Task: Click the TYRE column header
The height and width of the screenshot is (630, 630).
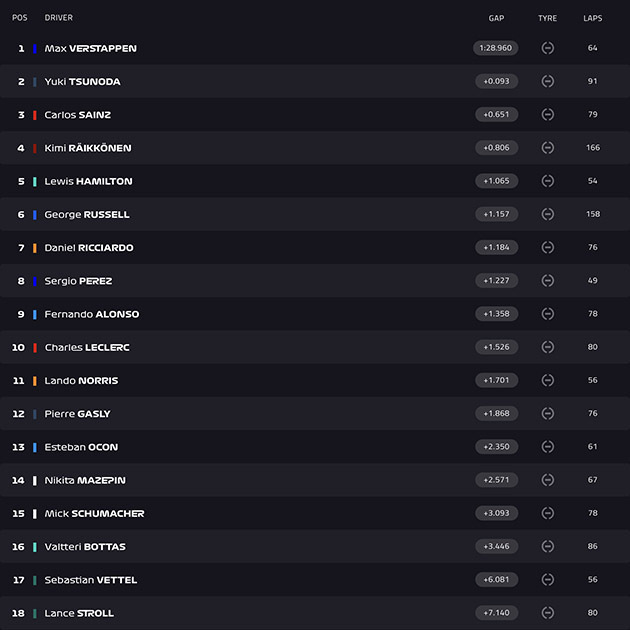Action: 548,18
